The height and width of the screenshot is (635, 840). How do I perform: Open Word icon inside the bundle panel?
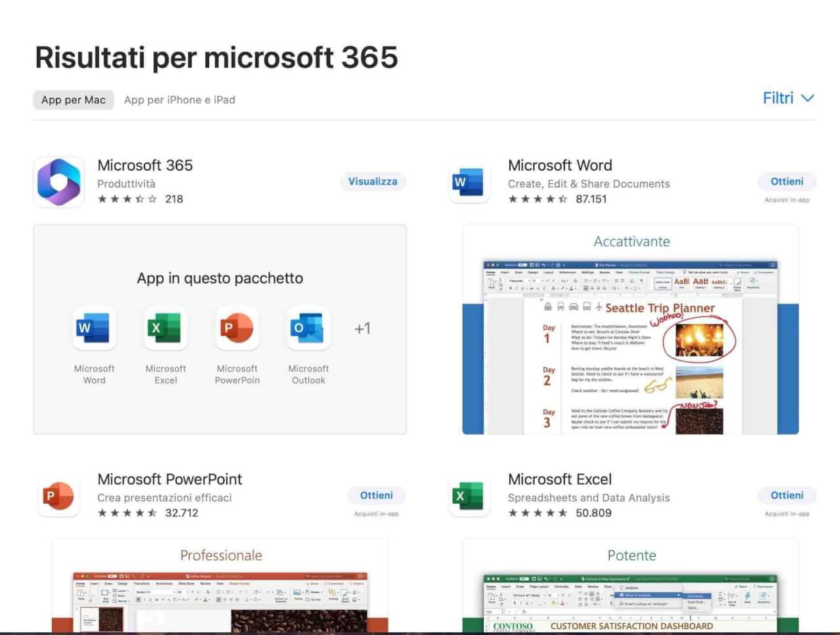(94, 328)
